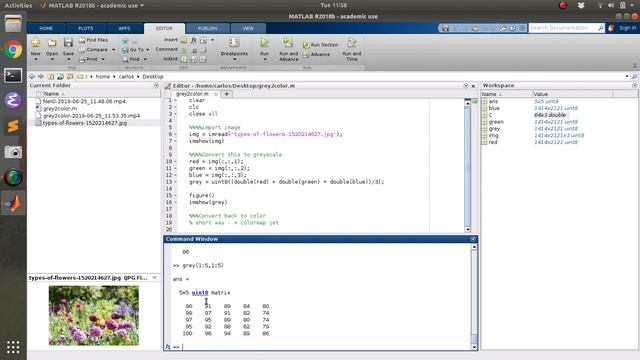The height and width of the screenshot is (360, 640).
Task: Select the 'img' workspace variable
Action: pos(493,136)
